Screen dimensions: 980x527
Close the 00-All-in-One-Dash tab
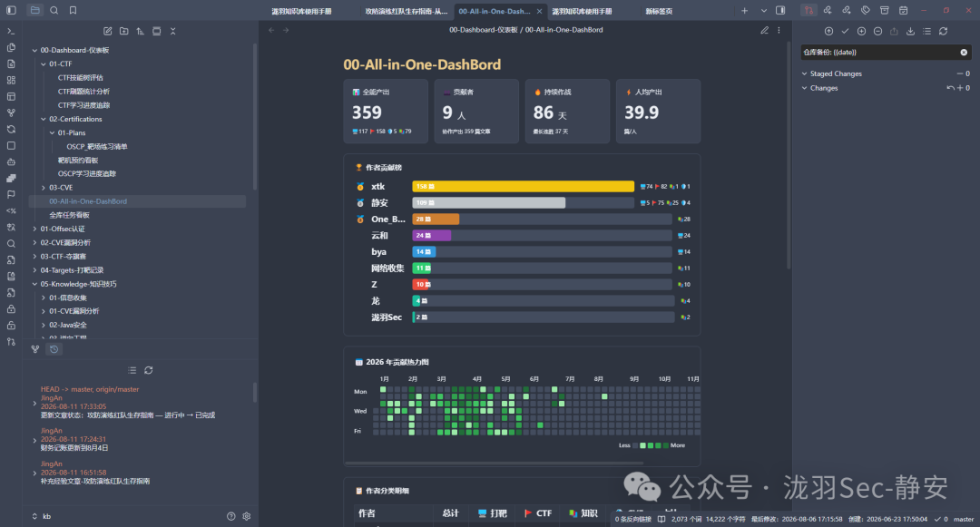click(539, 11)
